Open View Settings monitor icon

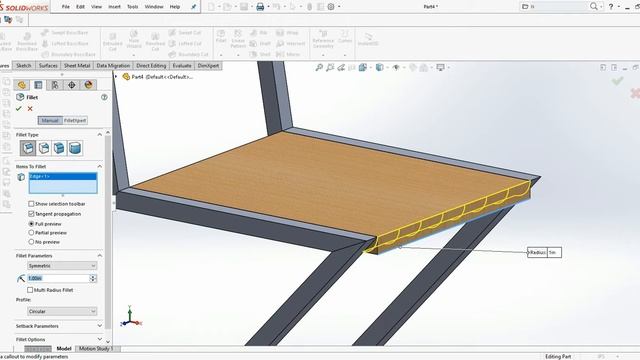point(440,67)
